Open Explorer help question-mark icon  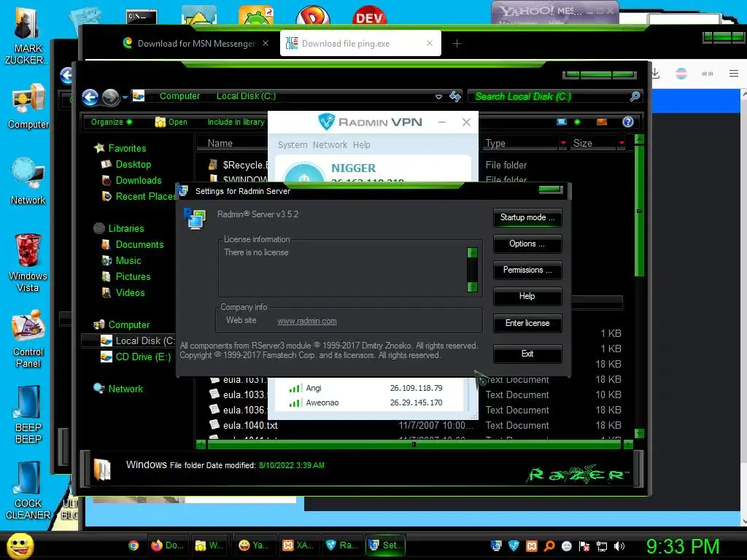(x=628, y=122)
